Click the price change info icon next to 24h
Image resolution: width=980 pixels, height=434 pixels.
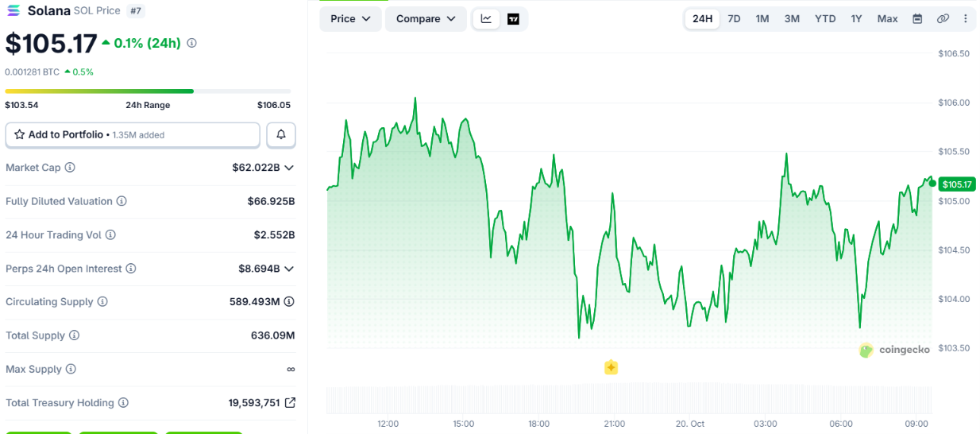tap(191, 43)
